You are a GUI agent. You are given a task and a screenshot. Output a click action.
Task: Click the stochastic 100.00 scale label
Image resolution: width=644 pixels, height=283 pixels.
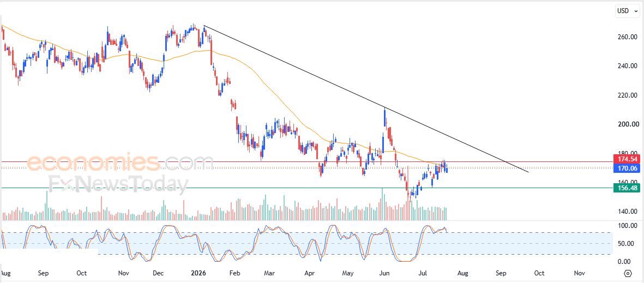tap(627, 226)
